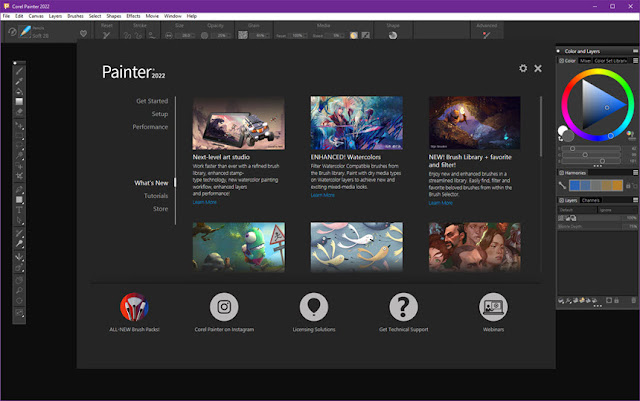Open the Tutorials section
Image resolution: width=640 pixels, height=401 pixels.
click(x=156, y=196)
